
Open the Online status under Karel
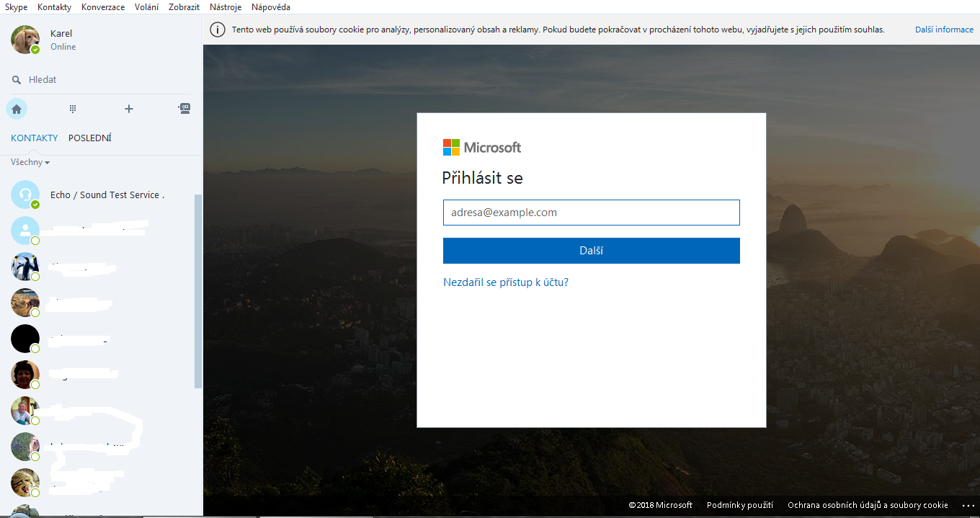63,47
